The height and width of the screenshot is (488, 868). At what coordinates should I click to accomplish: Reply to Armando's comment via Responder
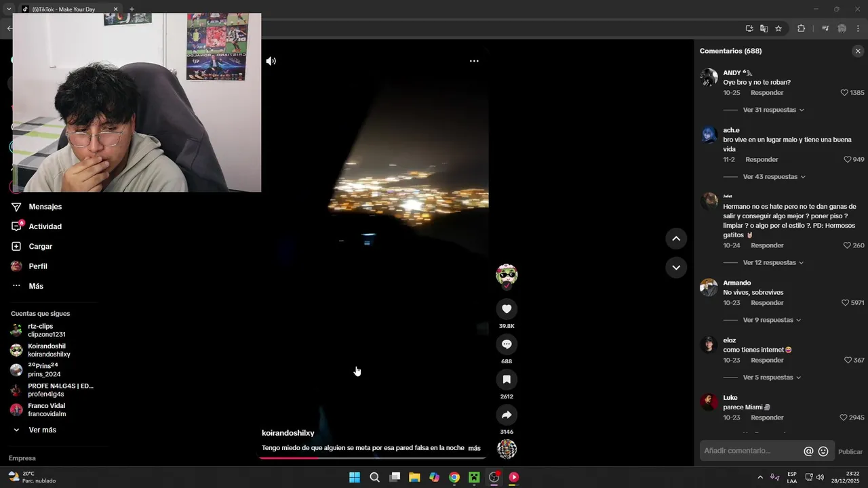(x=767, y=303)
